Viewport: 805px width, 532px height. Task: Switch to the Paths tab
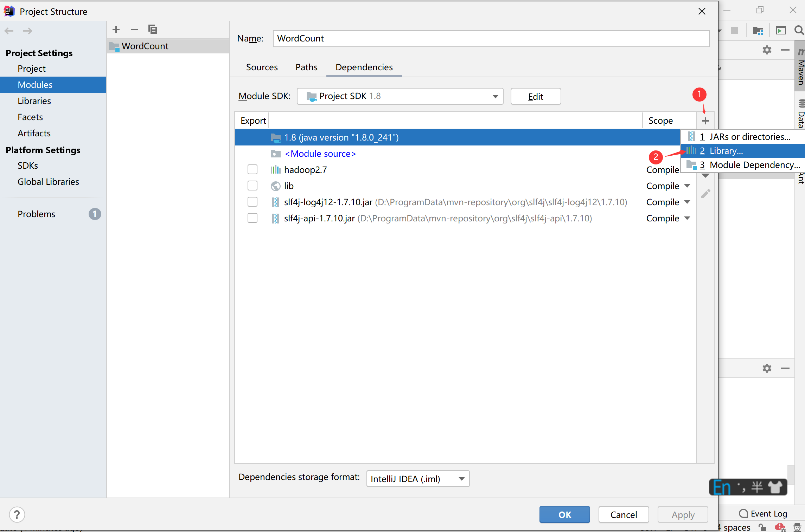point(306,67)
